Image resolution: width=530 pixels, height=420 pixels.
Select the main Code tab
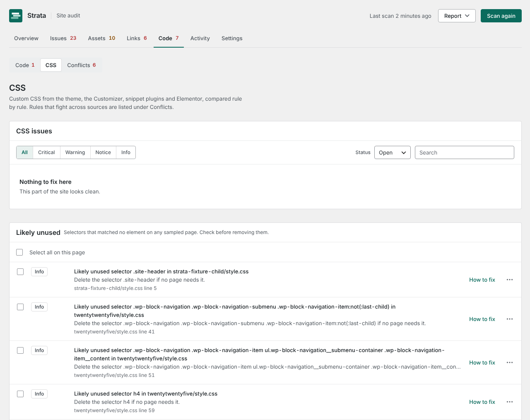[169, 38]
